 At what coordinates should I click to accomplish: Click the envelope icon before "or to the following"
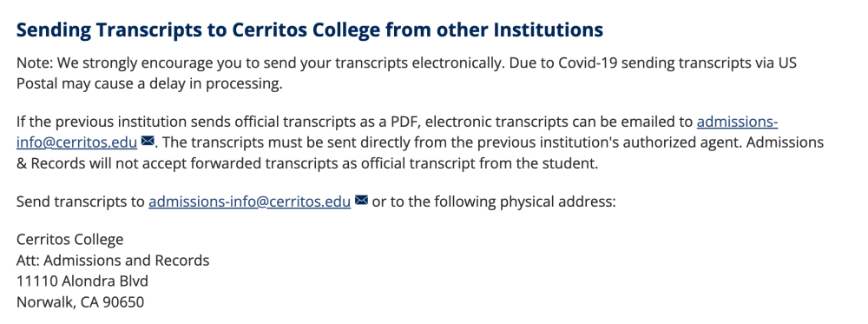pos(361,201)
